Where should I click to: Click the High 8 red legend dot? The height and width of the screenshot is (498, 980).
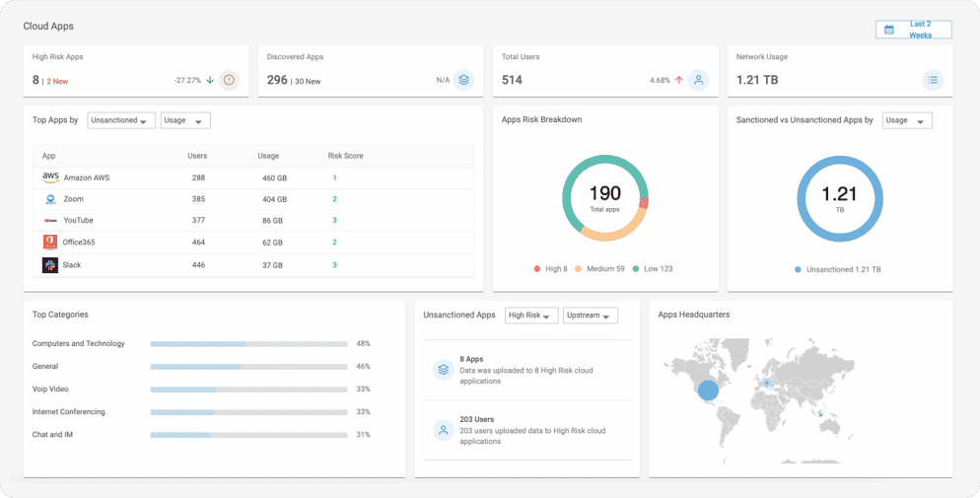(x=537, y=269)
